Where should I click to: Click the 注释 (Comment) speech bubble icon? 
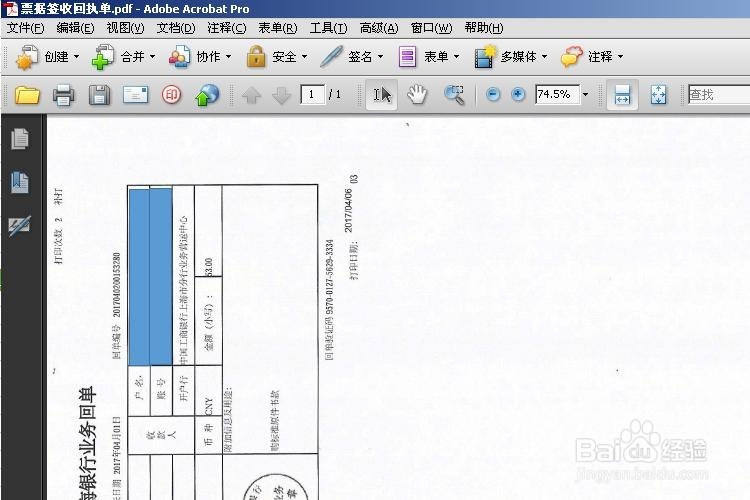click(x=571, y=57)
